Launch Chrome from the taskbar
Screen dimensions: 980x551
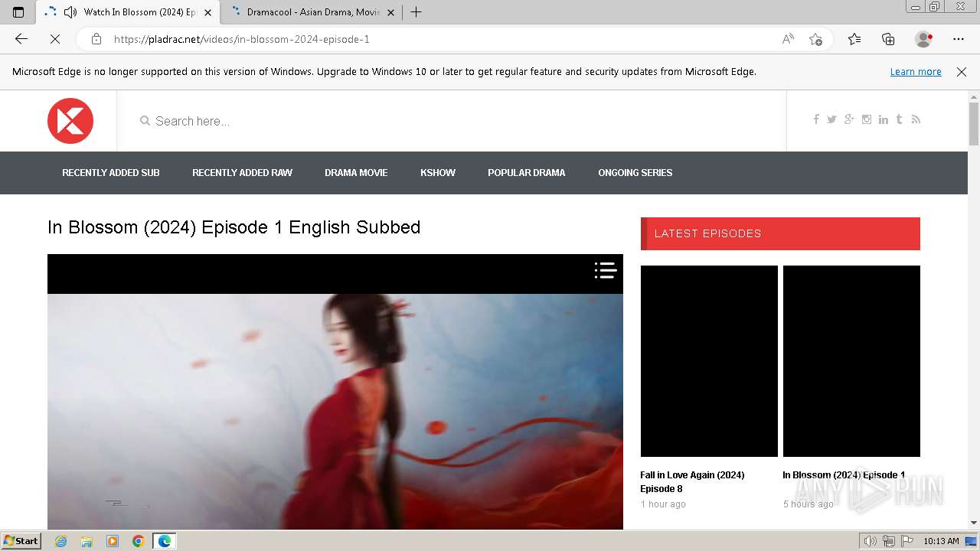pos(139,541)
